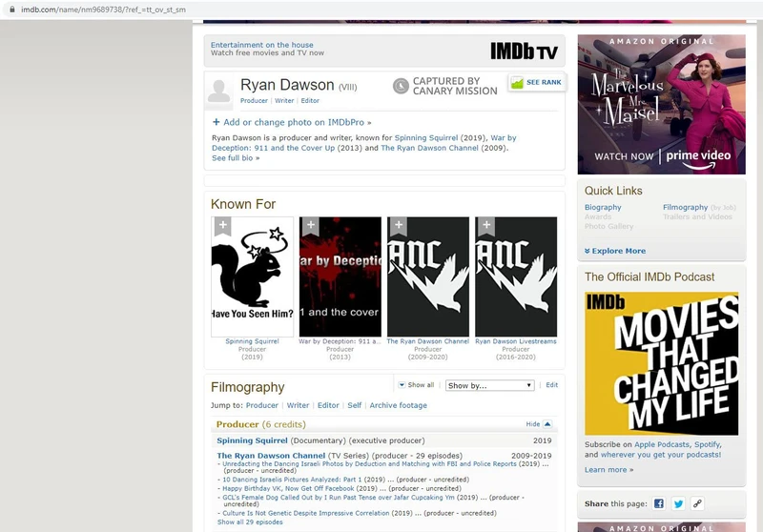The image size is (763, 532).
Task: Click the SEE RANK button
Action: tap(536, 83)
